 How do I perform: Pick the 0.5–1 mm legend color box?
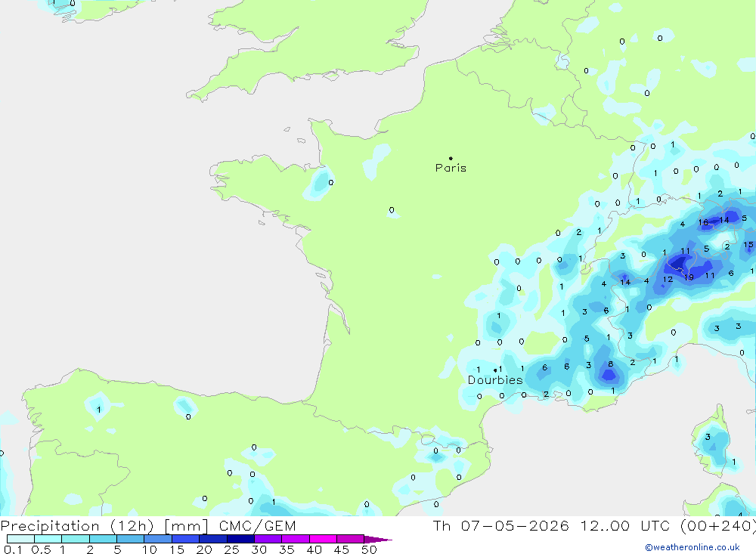pyautogui.click(x=48, y=539)
